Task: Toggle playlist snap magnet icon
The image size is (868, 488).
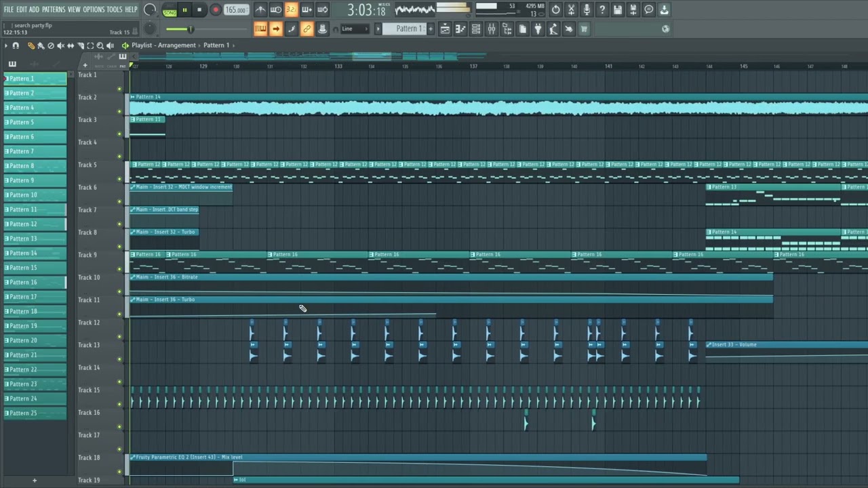Action: [16, 45]
